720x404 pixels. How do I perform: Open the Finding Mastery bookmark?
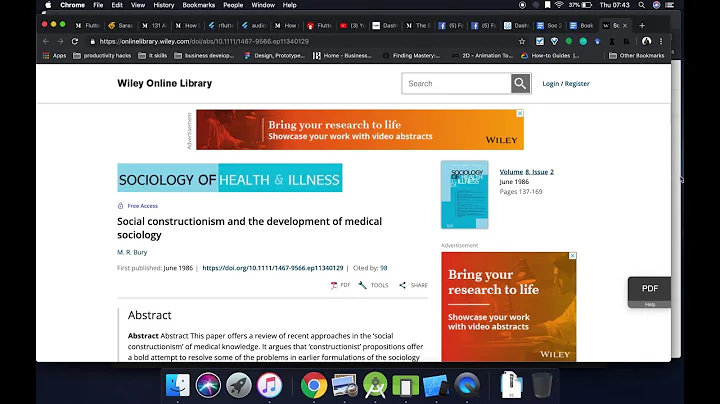click(411, 56)
